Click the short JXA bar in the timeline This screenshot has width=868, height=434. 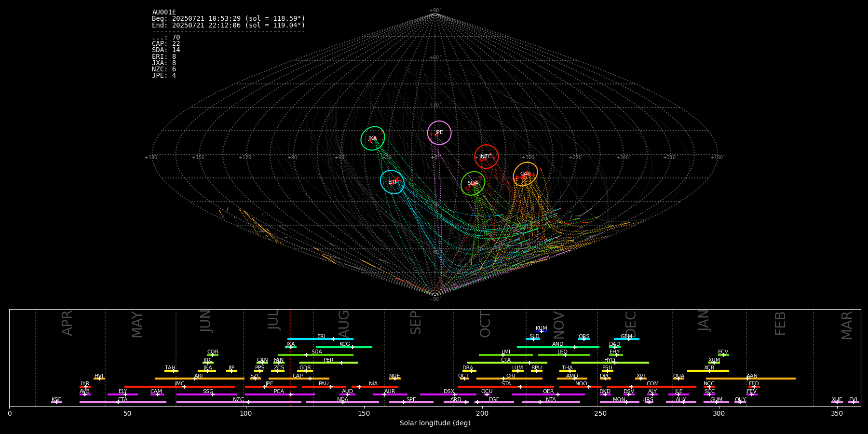[291, 347]
